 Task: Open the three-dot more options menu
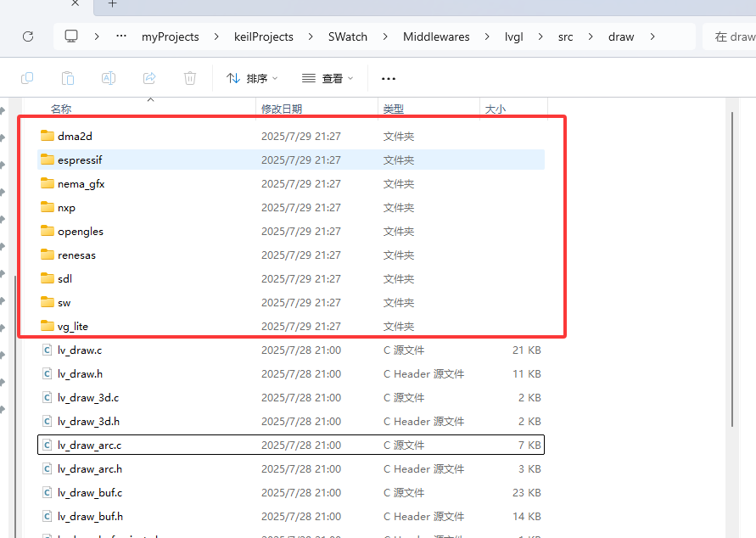tap(389, 78)
